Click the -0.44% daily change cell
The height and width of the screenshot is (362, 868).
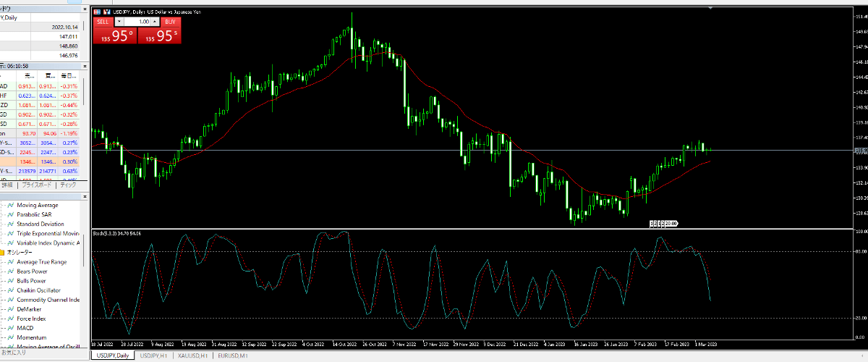(x=69, y=105)
